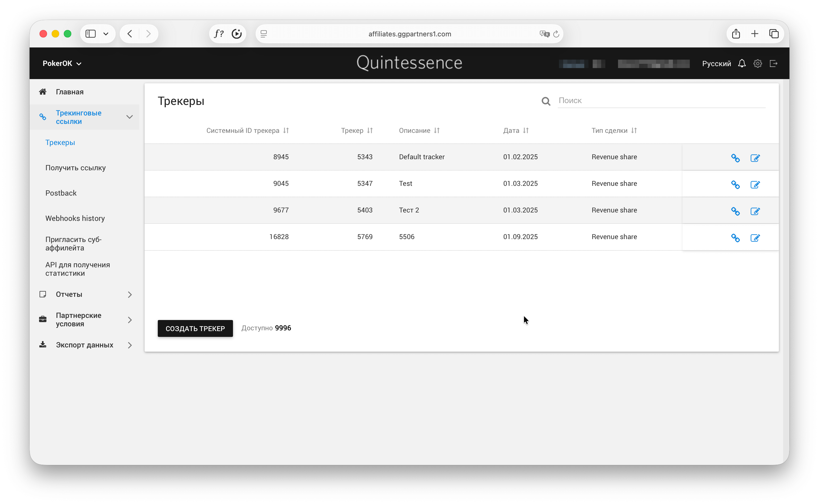Sort table by Дата column
Viewport: 819px width, 504px height.
pyautogui.click(x=526, y=131)
